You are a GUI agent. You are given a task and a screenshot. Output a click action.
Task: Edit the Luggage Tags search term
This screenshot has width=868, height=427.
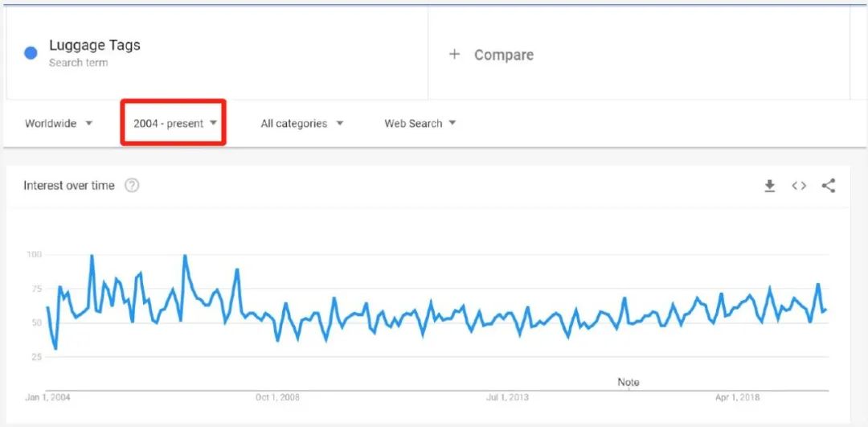[x=95, y=46]
